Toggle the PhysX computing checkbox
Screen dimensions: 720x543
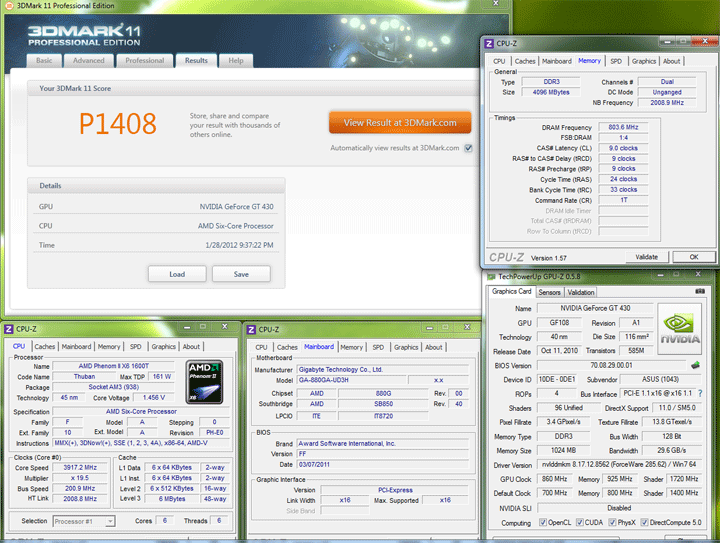tap(612, 522)
